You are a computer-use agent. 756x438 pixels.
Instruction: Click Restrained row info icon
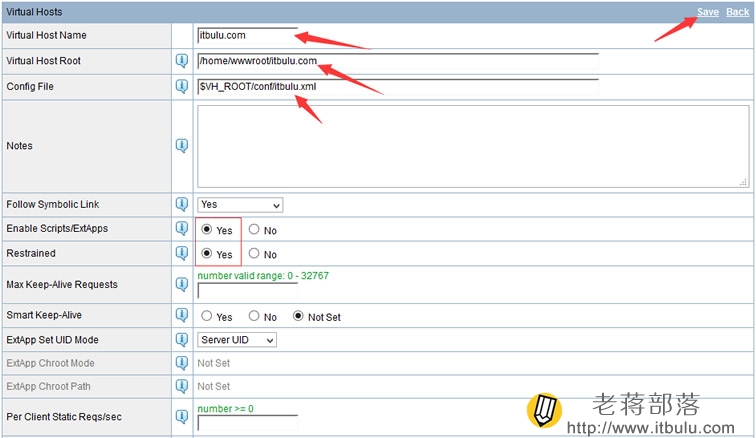tap(182, 253)
